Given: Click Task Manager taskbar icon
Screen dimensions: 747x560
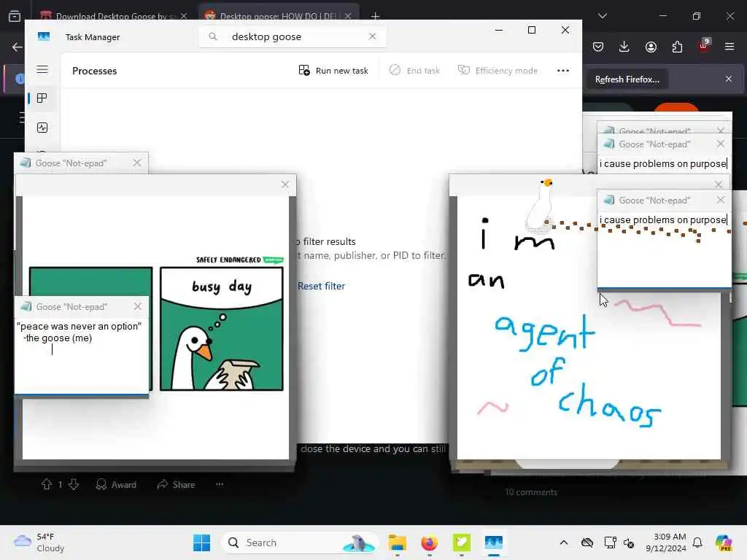Looking at the screenshot, I should [x=494, y=542].
